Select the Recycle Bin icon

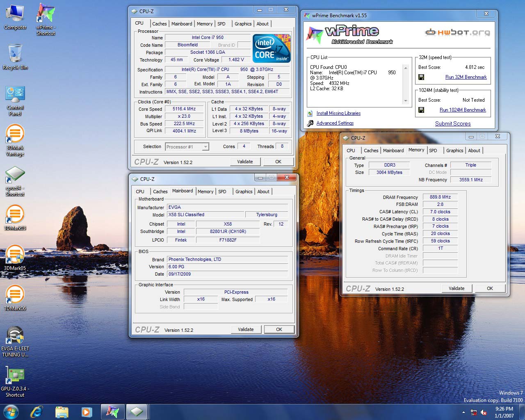coord(15,57)
